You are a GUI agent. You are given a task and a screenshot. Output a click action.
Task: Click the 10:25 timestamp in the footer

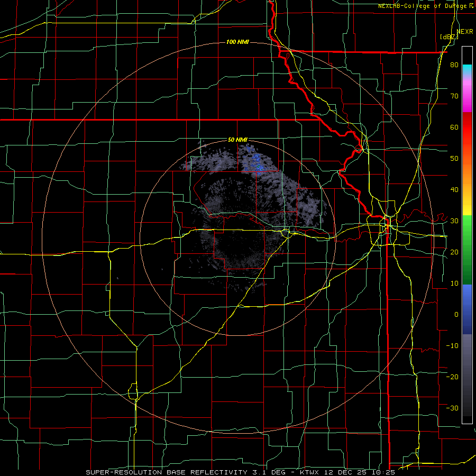(x=385, y=472)
